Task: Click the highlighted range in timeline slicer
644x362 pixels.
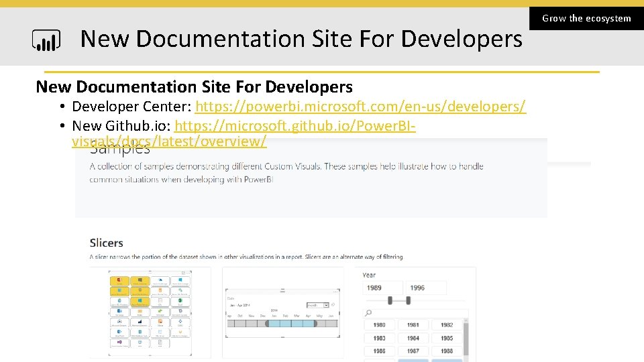Action: click(292, 323)
